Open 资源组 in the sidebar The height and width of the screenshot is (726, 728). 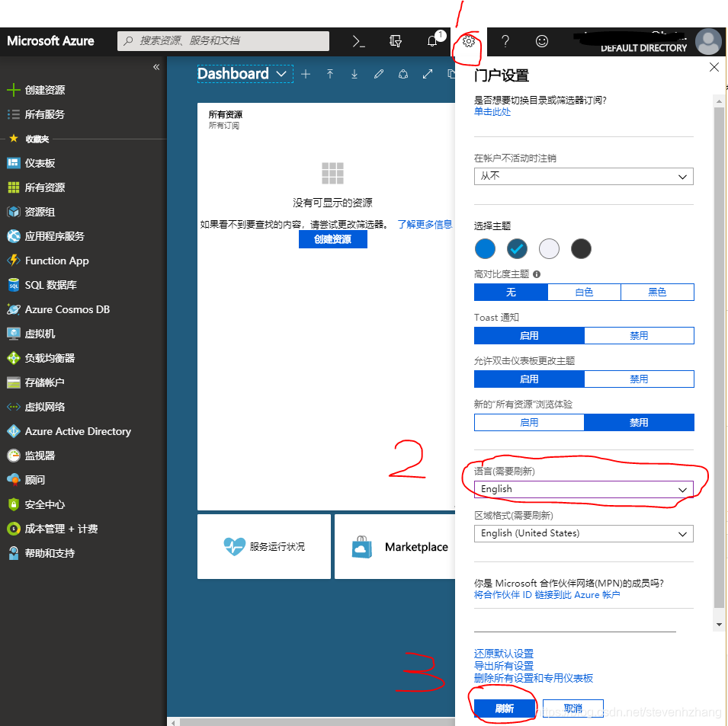click(x=40, y=212)
